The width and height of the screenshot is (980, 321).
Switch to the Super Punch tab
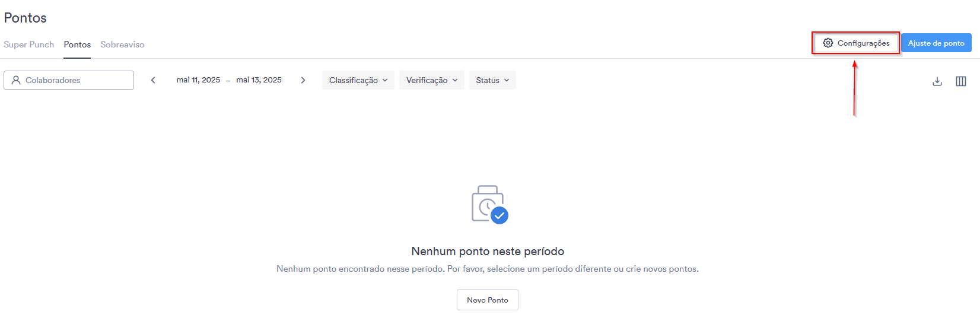click(x=28, y=45)
